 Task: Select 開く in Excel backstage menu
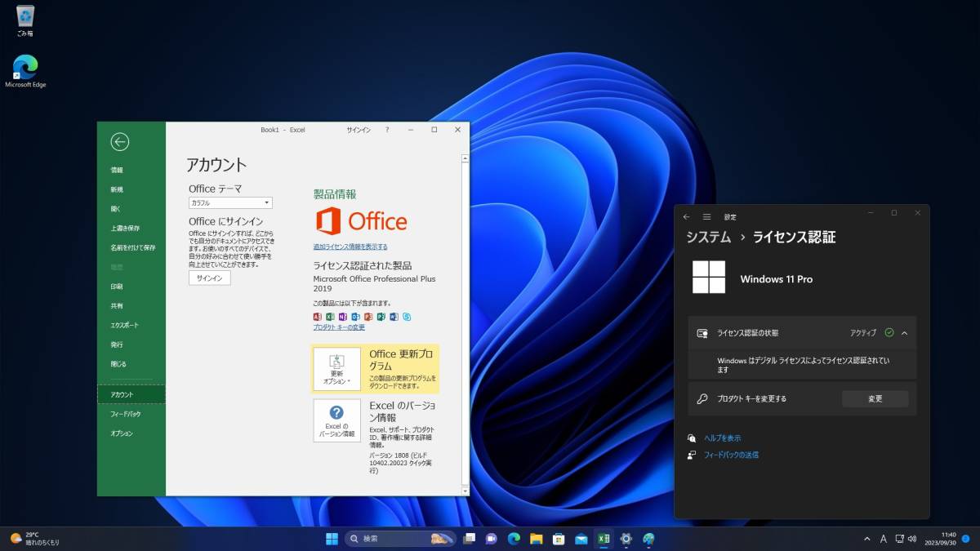tap(115, 209)
